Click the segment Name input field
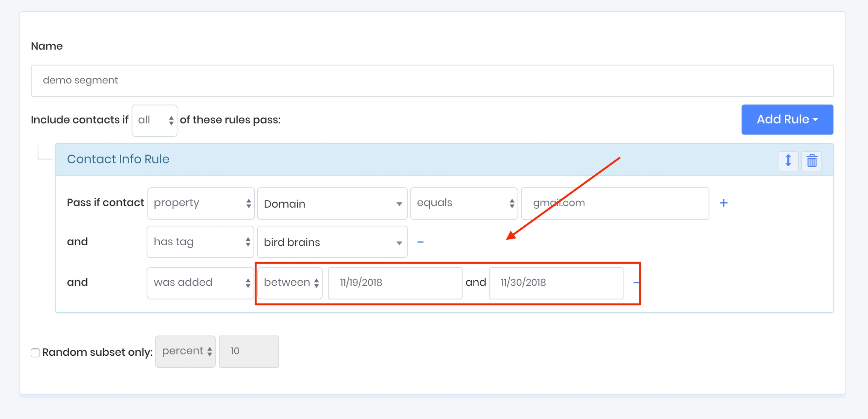This screenshot has width=868, height=419. pos(432,81)
